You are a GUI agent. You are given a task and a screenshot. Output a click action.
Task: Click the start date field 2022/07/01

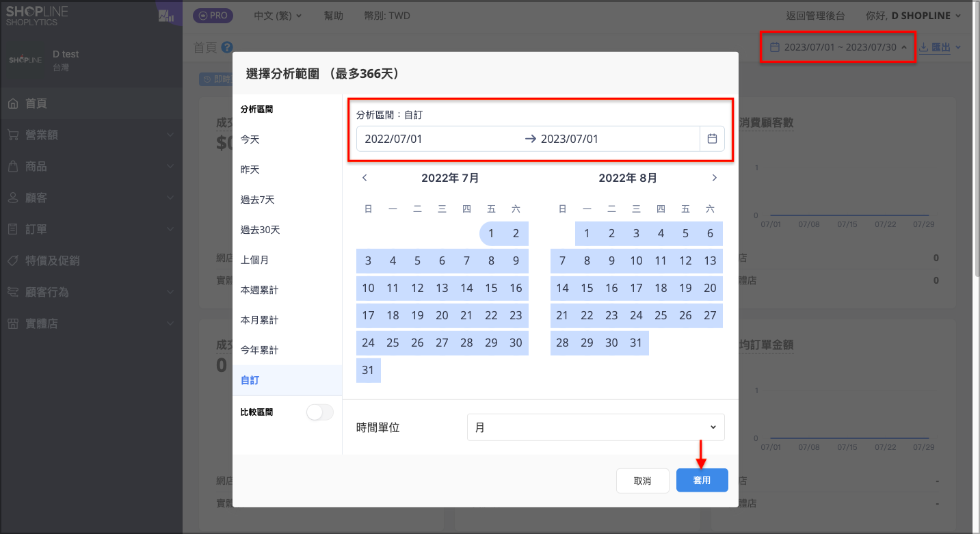point(440,139)
